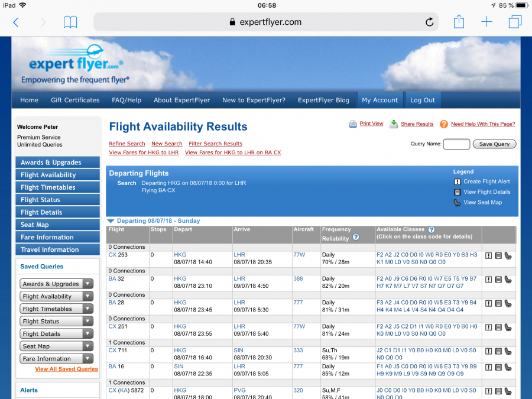Viewport: 532px width, 399px height.
Task: Create flight alert for BA 32
Action: click(489, 279)
